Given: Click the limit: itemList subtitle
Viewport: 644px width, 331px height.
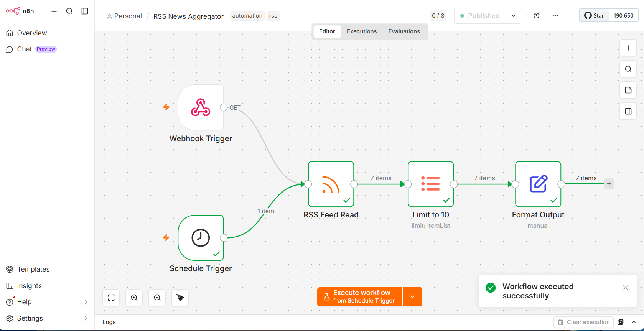Looking at the screenshot, I should click(431, 226).
